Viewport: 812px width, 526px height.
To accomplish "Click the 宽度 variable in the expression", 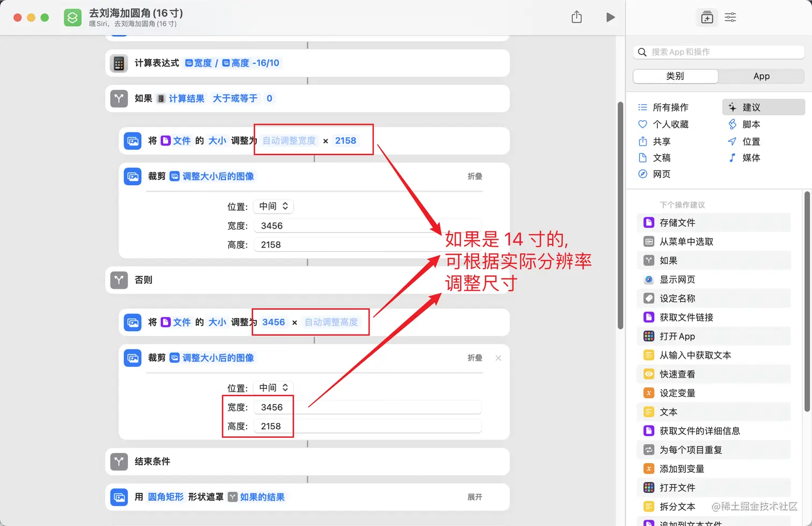I will click(199, 63).
